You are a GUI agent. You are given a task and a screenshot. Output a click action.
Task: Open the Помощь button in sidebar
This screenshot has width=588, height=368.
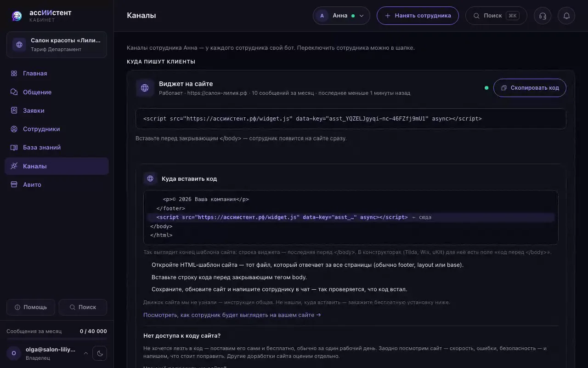(x=31, y=307)
